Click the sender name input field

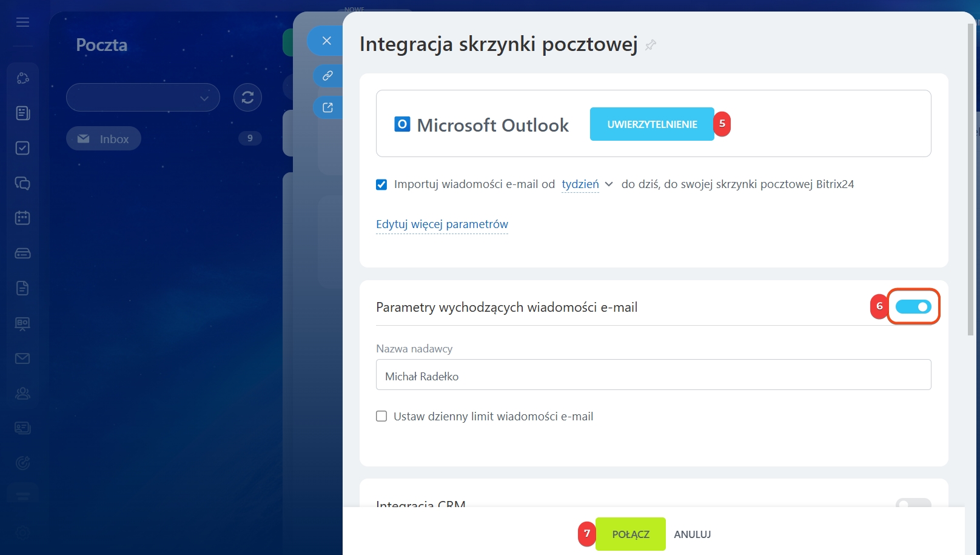[x=653, y=375]
